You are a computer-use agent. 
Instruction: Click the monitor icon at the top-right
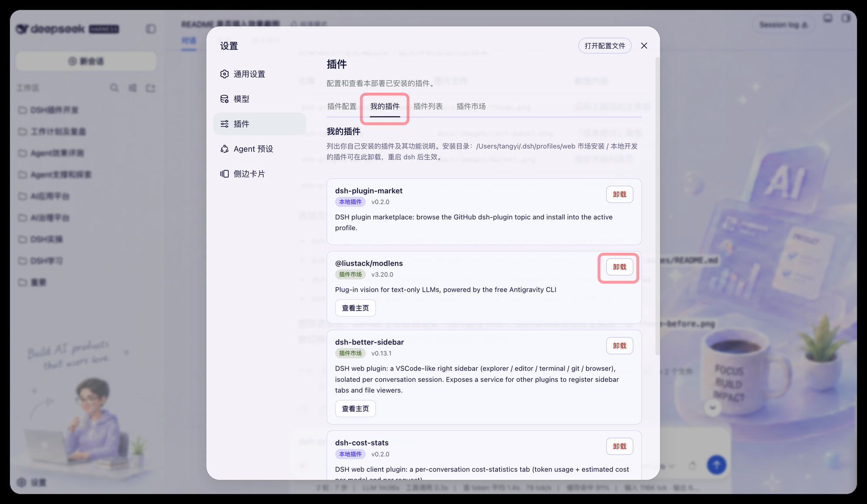[828, 18]
